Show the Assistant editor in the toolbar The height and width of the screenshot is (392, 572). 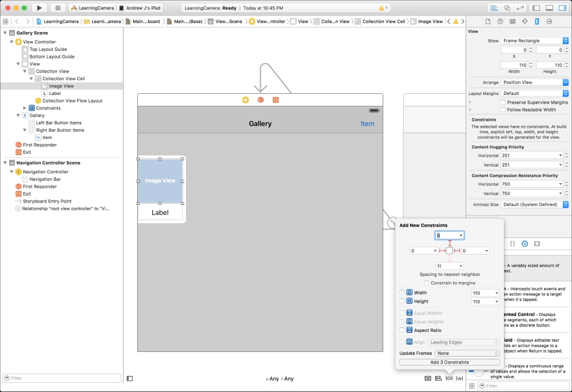pos(507,9)
